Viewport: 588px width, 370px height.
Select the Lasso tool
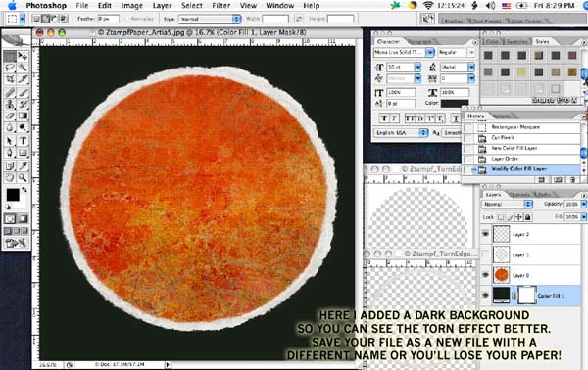[10, 68]
